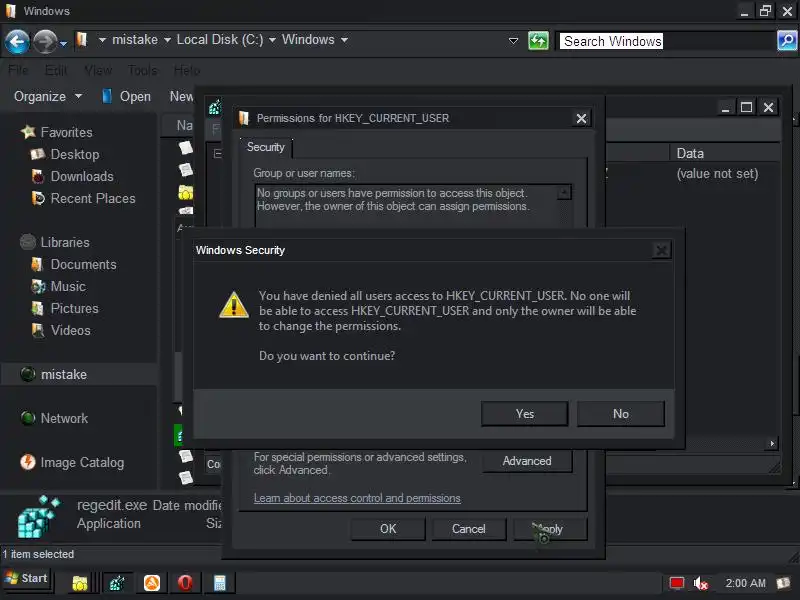Open the Tools menu in Explorer
This screenshot has height=600, width=800.
143,70
